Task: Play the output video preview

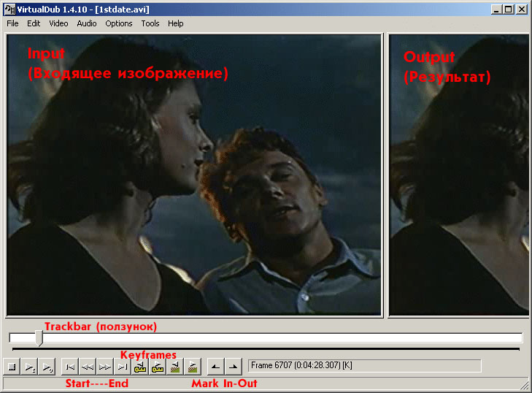Action: point(47,367)
